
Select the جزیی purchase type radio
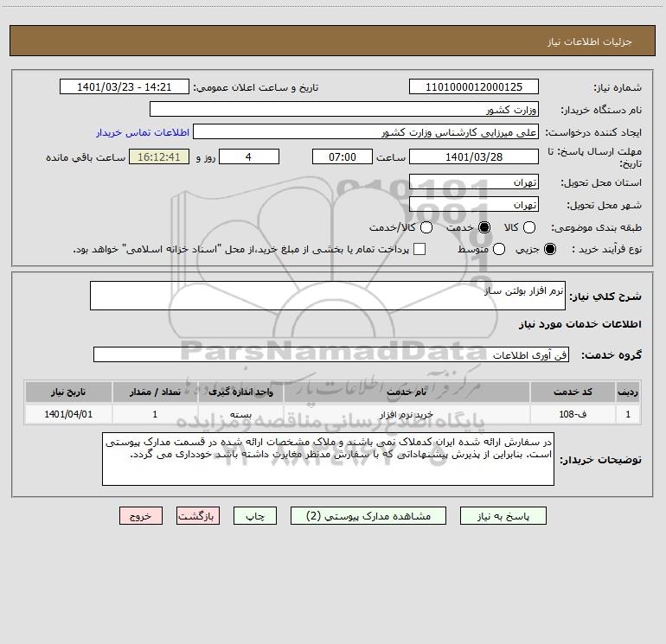(549, 249)
